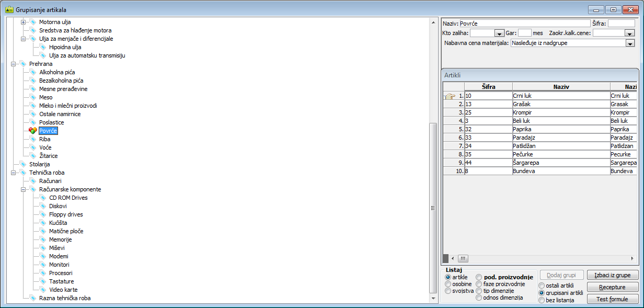
Task: Enable the bez listanja radio button
Action: 542,300
